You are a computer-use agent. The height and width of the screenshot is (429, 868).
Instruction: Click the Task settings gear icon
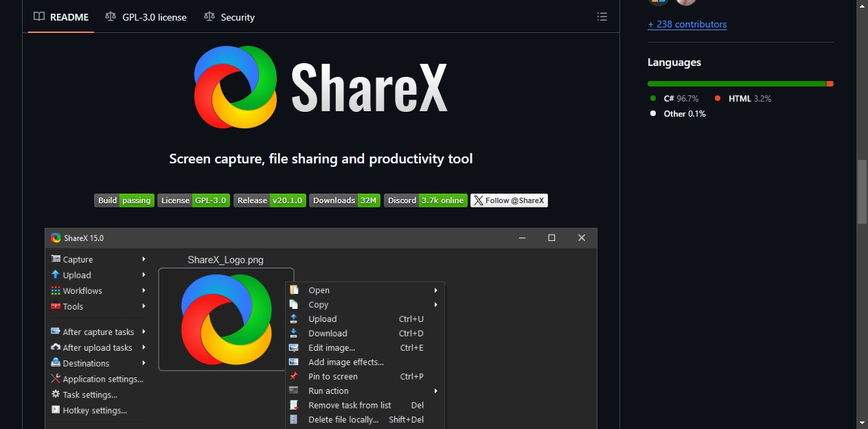56,395
